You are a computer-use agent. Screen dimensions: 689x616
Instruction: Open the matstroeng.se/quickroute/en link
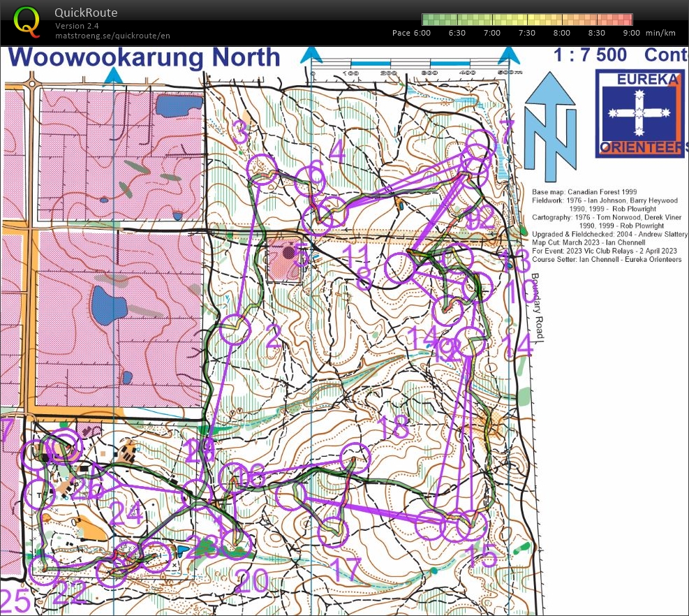pos(112,35)
